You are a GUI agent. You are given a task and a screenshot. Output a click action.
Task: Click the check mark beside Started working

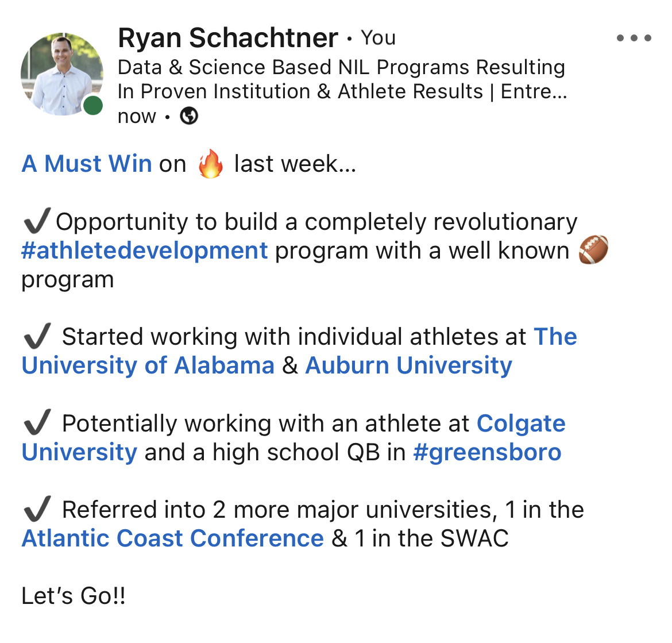tap(37, 336)
